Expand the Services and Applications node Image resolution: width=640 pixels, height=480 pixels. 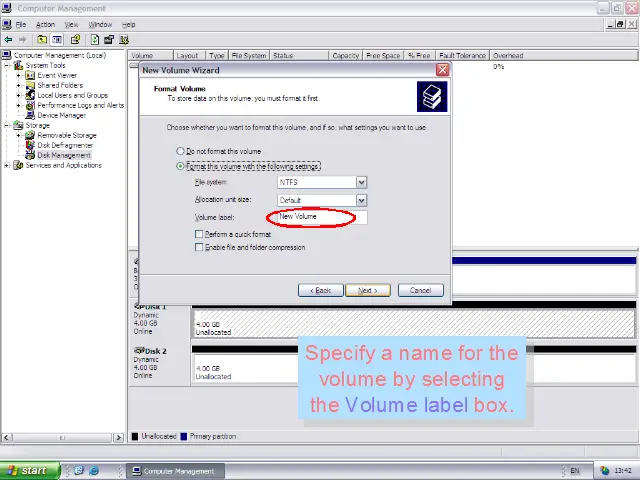(x=7, y=165)
